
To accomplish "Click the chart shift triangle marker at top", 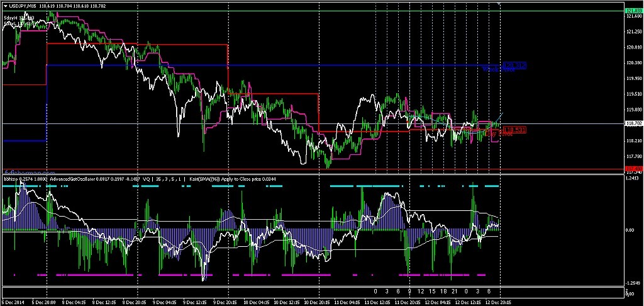I will [499, 4].
